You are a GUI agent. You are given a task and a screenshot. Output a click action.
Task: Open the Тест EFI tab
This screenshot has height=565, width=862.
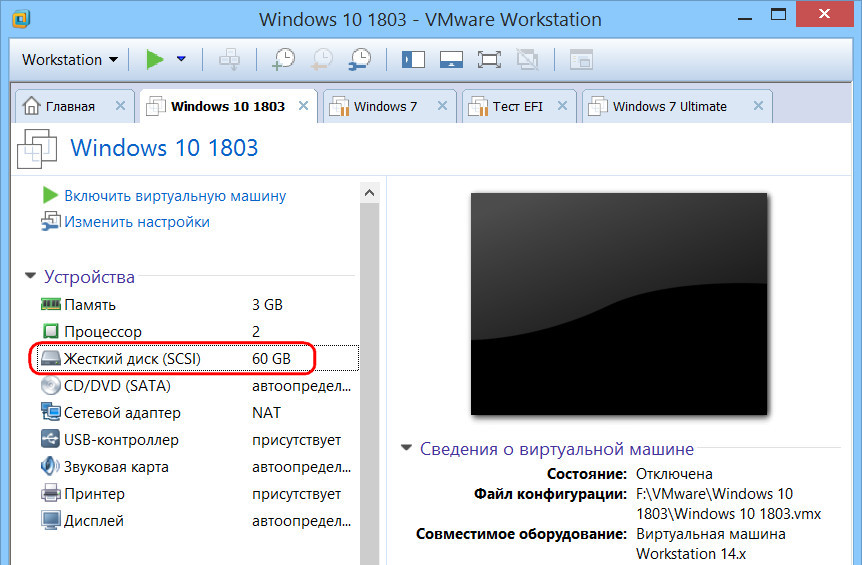click(x=520, y=106)
